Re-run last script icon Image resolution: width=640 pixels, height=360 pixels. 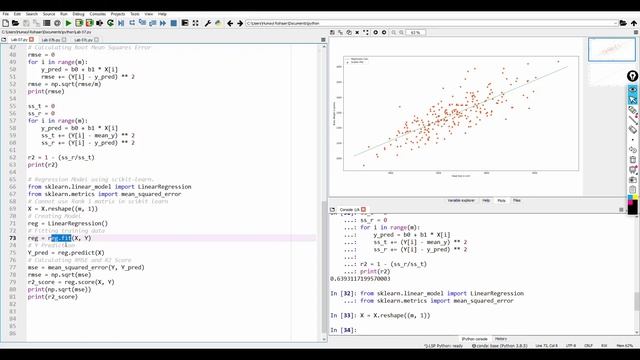pos(110,23)
